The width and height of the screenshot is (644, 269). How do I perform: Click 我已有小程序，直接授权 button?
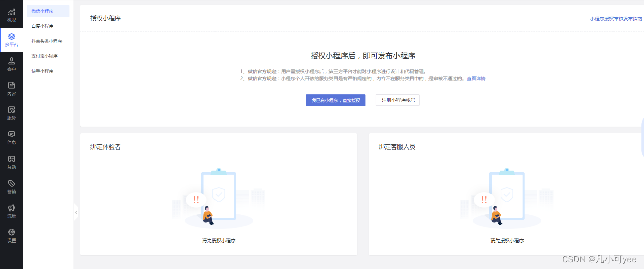[335, 100]
